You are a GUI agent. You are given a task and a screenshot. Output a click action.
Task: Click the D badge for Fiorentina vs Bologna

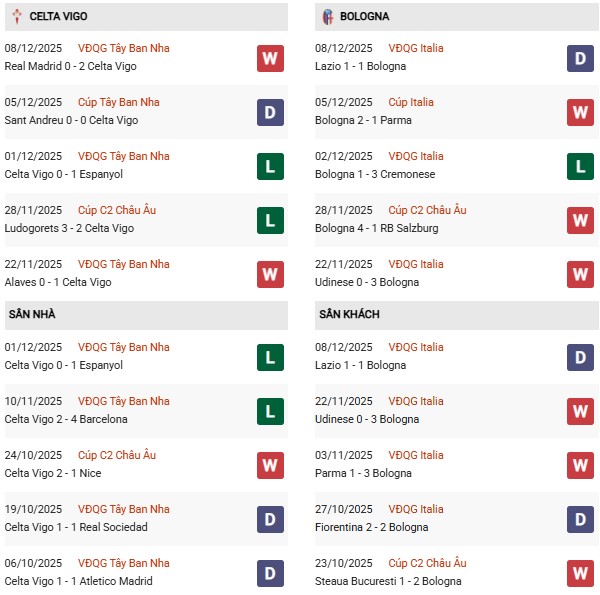(581, 519)
